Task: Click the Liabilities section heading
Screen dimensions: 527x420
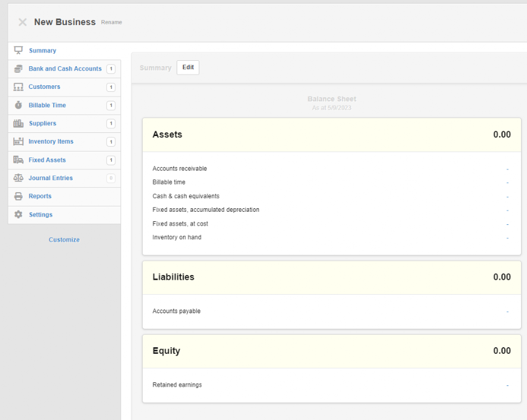Action: [x=174, y=277]
